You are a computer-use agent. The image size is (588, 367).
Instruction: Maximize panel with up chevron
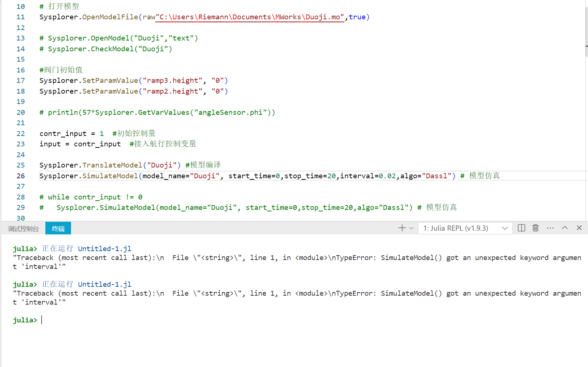[x=565, y=228]
